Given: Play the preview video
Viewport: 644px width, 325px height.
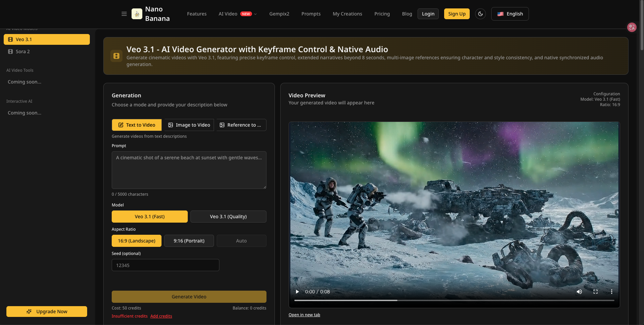Looking at the screenshot, I should coord(297,292).
